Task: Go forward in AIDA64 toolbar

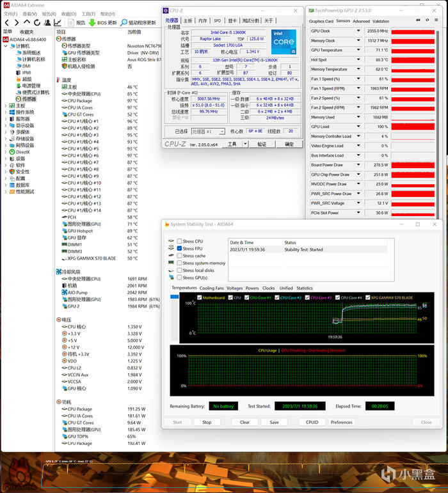Action: [17, 22]
